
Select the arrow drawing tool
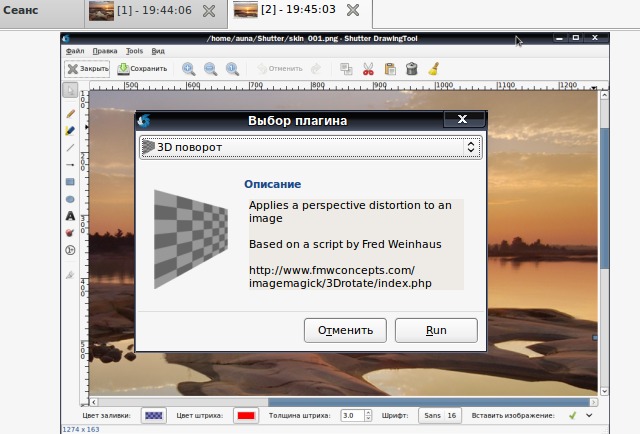coord(70,165)
